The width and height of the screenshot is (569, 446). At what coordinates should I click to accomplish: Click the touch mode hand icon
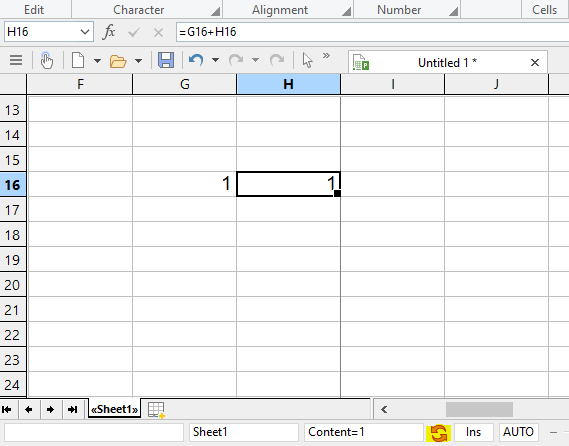[47, 60]
